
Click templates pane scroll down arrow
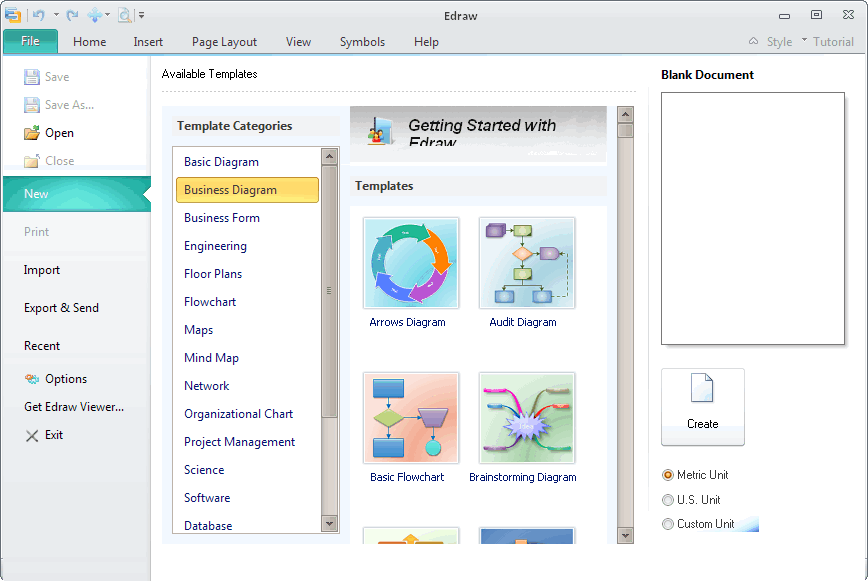click(x=625, y=535)
